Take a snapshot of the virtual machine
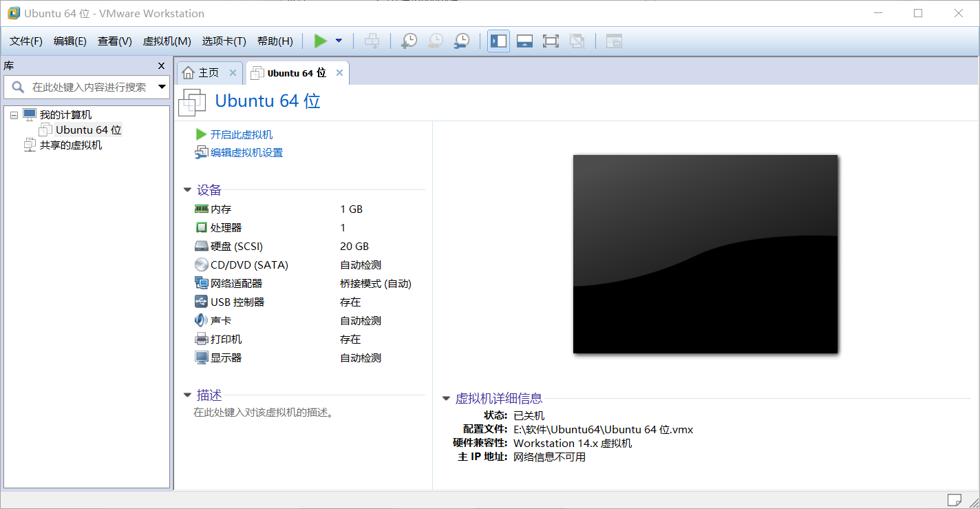Image resolution: width=980 pixels, height=509 pixels. (x=409, y=41)
